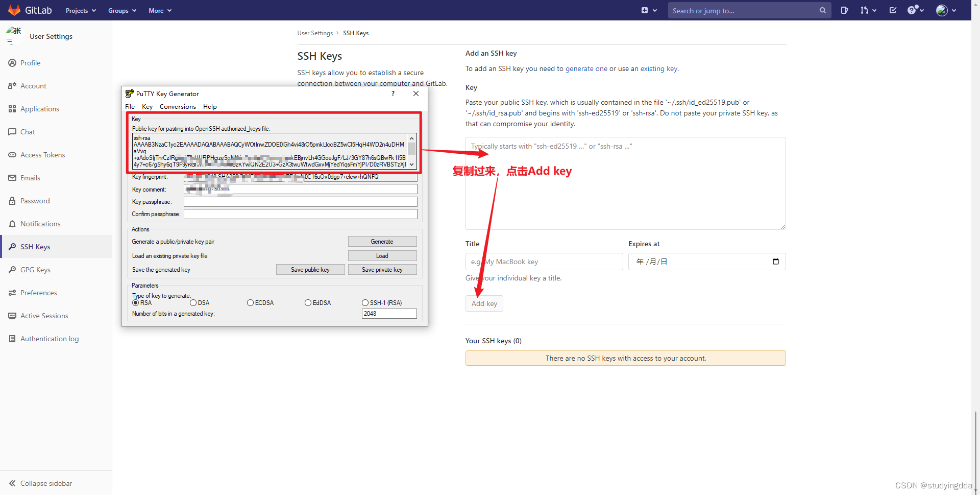Viewport: 980px width, 495px height.
Task: Click the GitLab fox logo
Action: 14,10
